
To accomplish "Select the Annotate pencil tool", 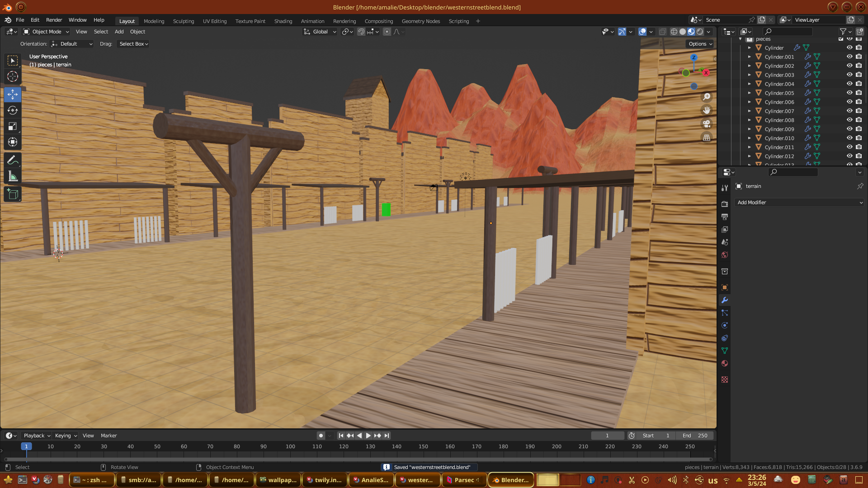I will coord(13,160).
